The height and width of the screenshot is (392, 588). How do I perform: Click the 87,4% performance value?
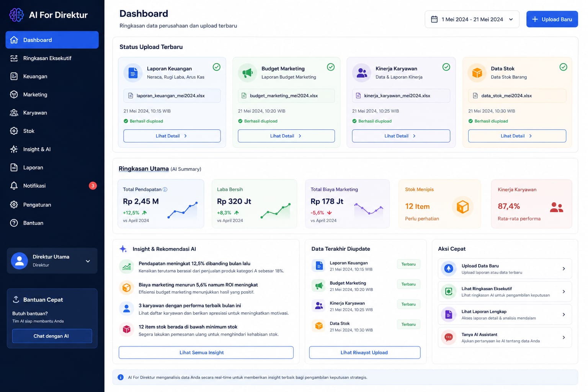(509, 206)
